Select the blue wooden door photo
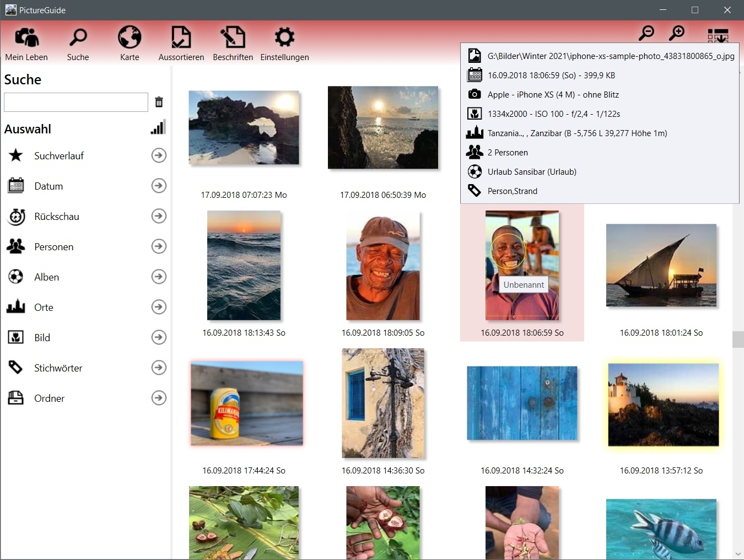Screen dimensions: 744x560 522,403
